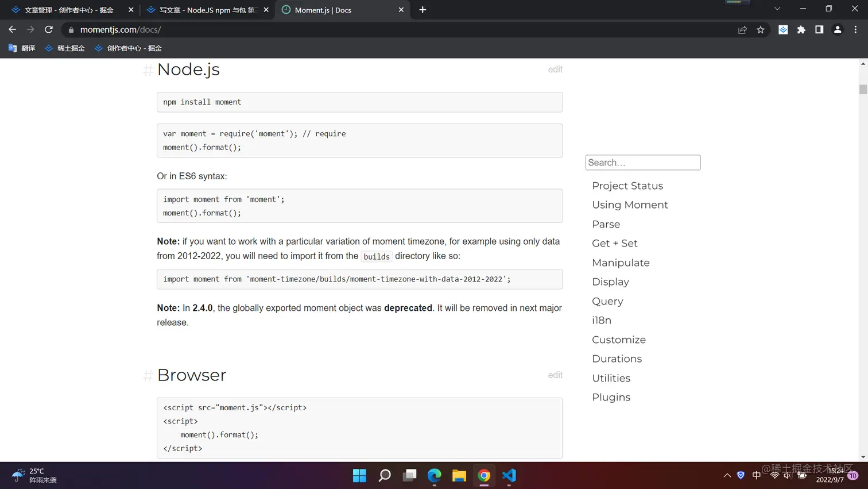Screen dimensions: 868x489
Task: Click the address bar URL
Action: [x=121, y=30]
